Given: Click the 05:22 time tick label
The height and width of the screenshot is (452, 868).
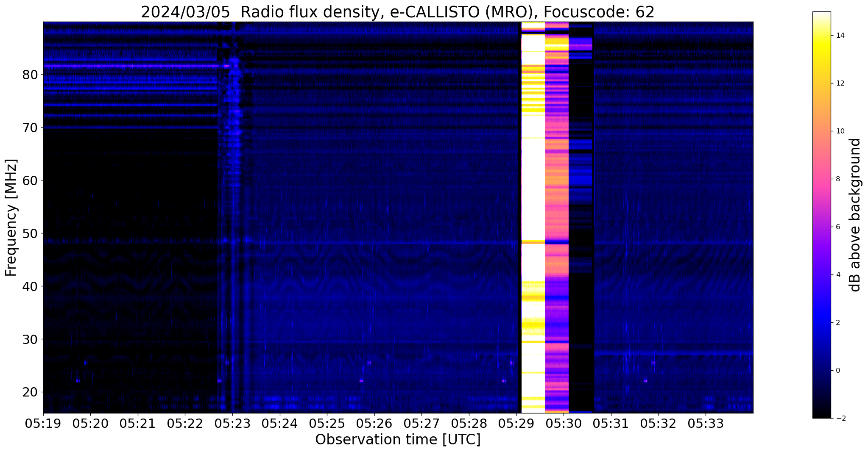Looking at the screenshot, I should point(185,423).
